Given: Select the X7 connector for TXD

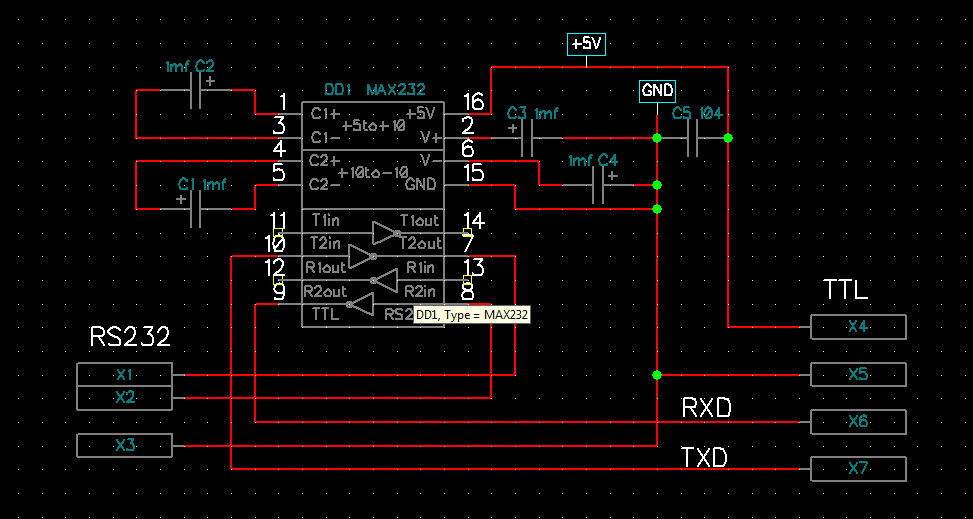Looking at the screenshot, I should coord(858,469).
